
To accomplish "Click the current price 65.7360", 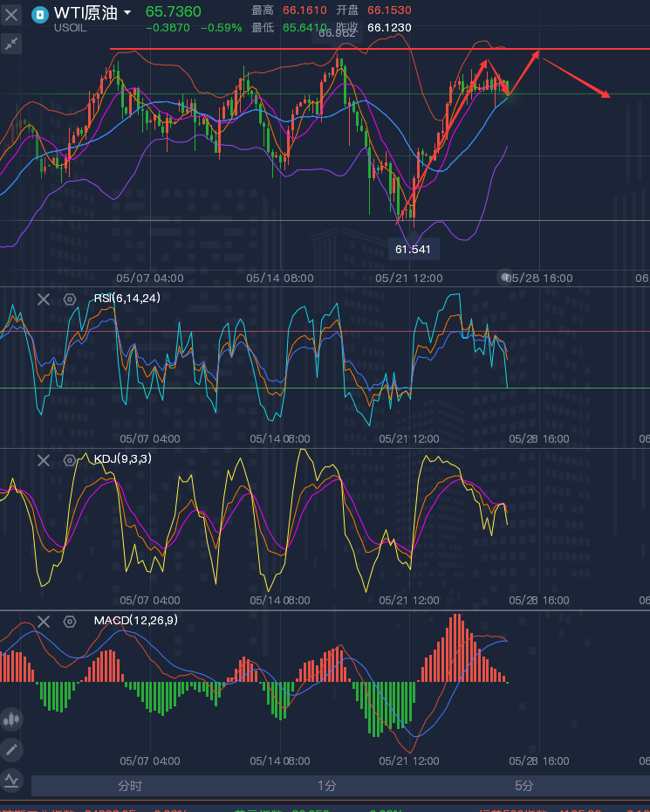I will tap(173, 11).
